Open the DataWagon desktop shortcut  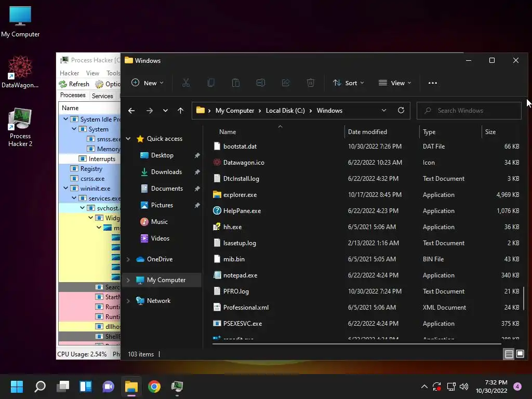coord(20,72)
